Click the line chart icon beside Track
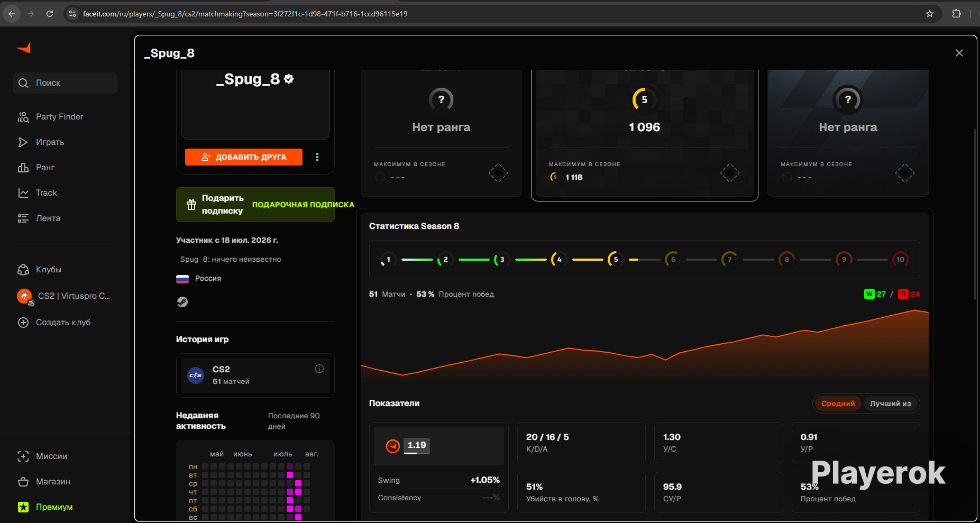 click(x=23, y=193)
